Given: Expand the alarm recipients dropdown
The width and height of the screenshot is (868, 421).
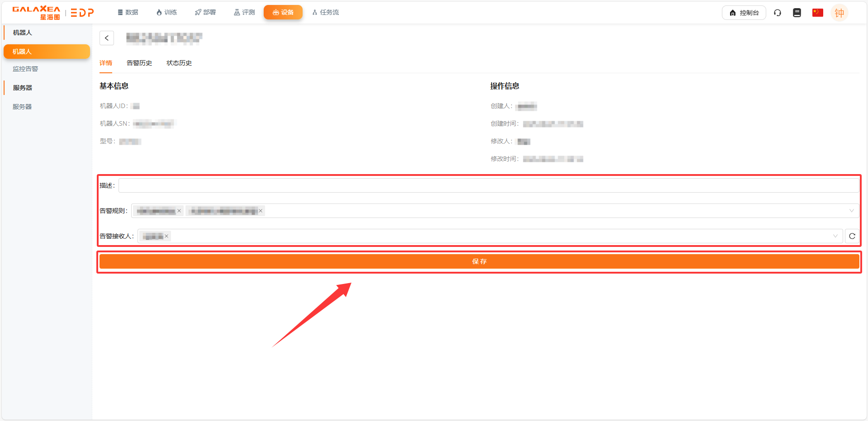Looking at the screenshot, I should (835, 236).
